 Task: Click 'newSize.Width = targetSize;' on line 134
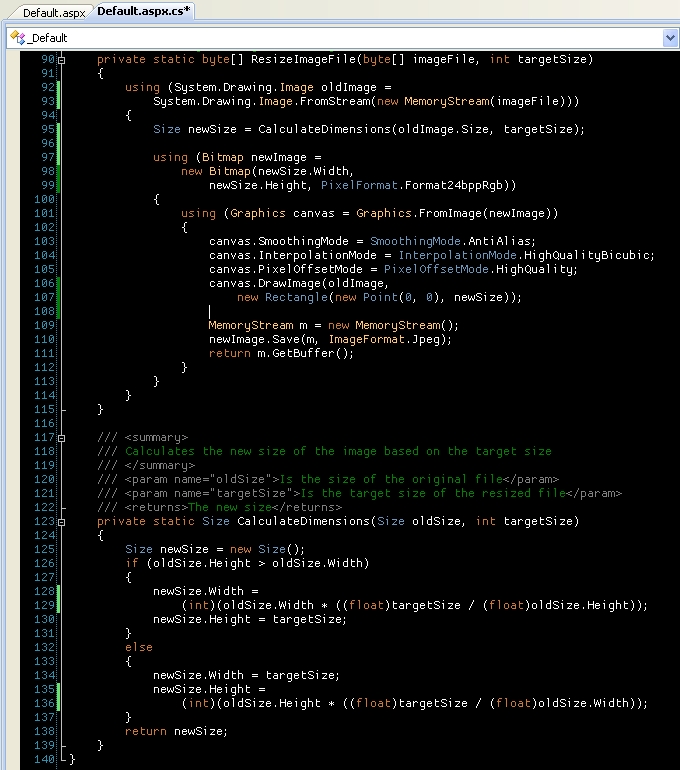click(x=246, y=675)
